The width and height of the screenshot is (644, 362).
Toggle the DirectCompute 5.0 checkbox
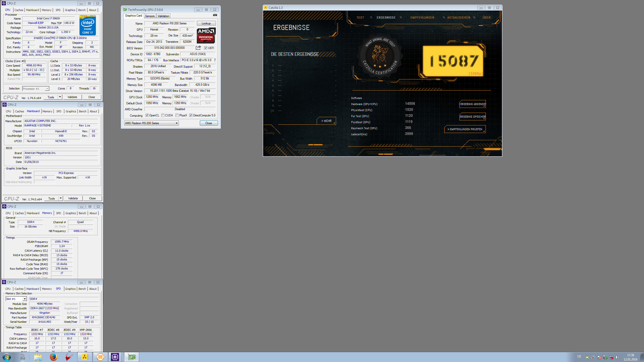tap(191, 115)
